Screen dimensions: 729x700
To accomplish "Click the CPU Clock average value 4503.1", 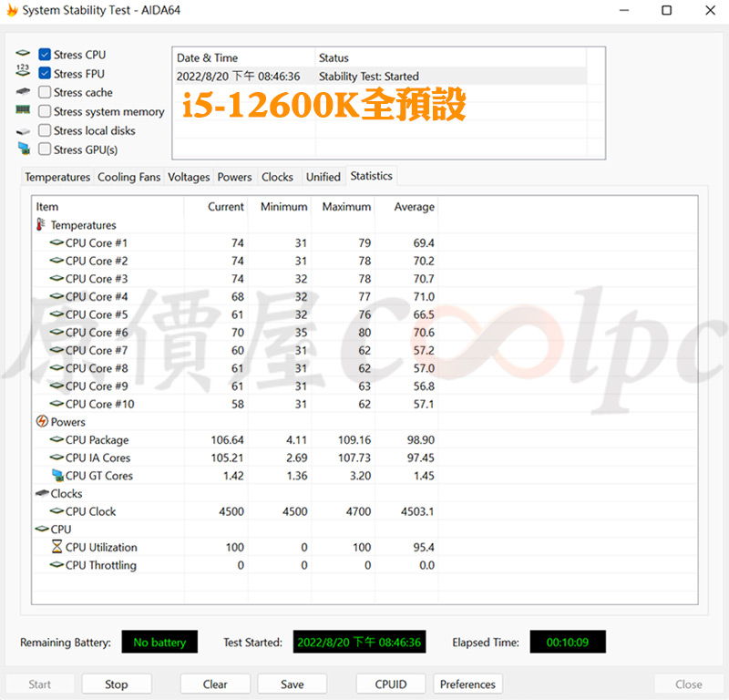I will (417, 511).
